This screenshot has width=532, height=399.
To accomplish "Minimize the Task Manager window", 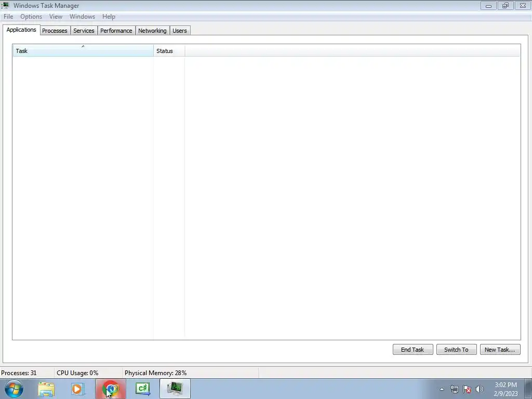I will (x=488, y=5).
